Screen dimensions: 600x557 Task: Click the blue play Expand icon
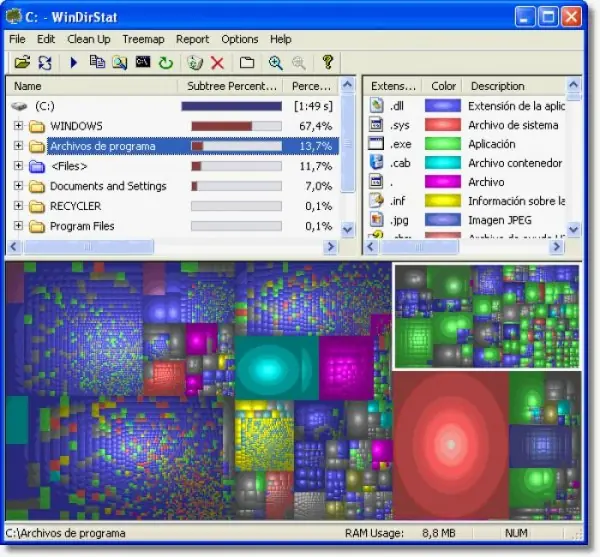(x=73, y=62)
